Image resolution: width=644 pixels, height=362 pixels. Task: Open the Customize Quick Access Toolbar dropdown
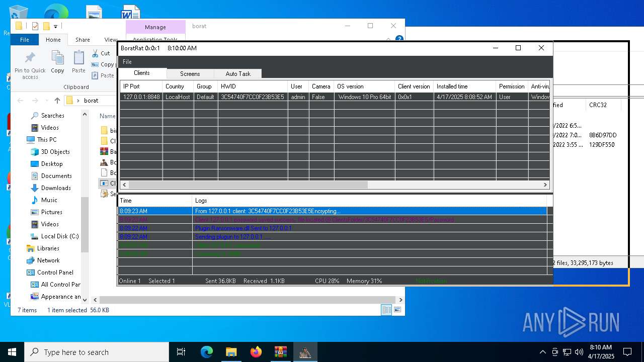56,26
